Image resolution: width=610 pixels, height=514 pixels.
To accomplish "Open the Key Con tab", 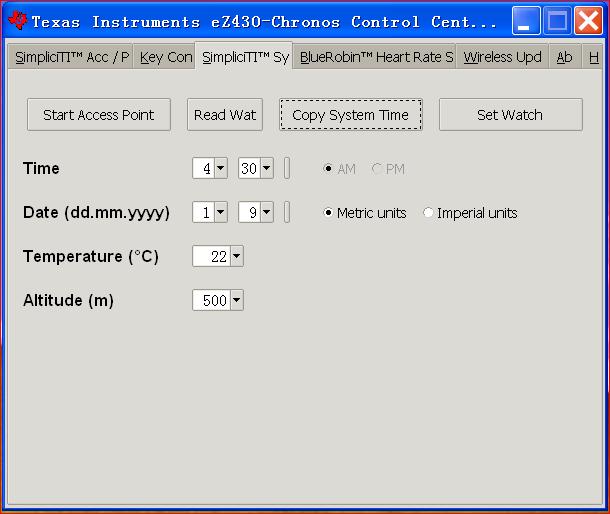I will click(165, 57).
